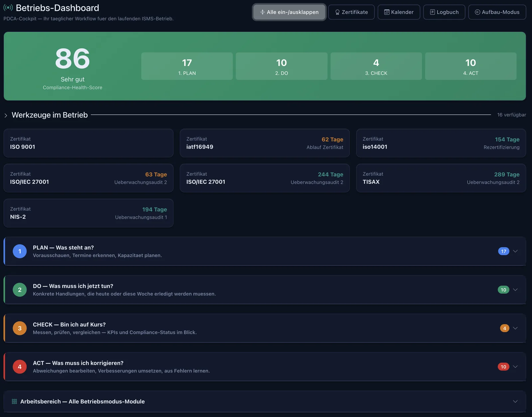Screen dimensions: 532x417
Task: Click '289 Tage' on TISAX card
Action: click(x=507, y=174)
